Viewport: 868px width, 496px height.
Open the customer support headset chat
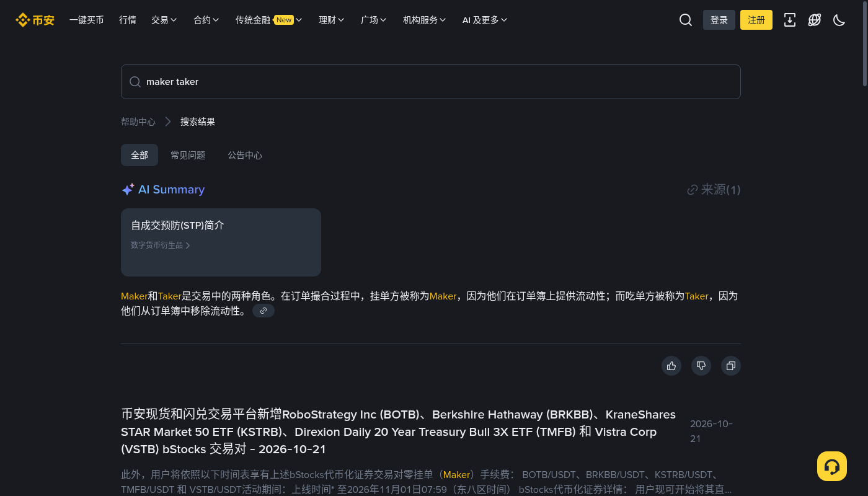coord(832,466)
